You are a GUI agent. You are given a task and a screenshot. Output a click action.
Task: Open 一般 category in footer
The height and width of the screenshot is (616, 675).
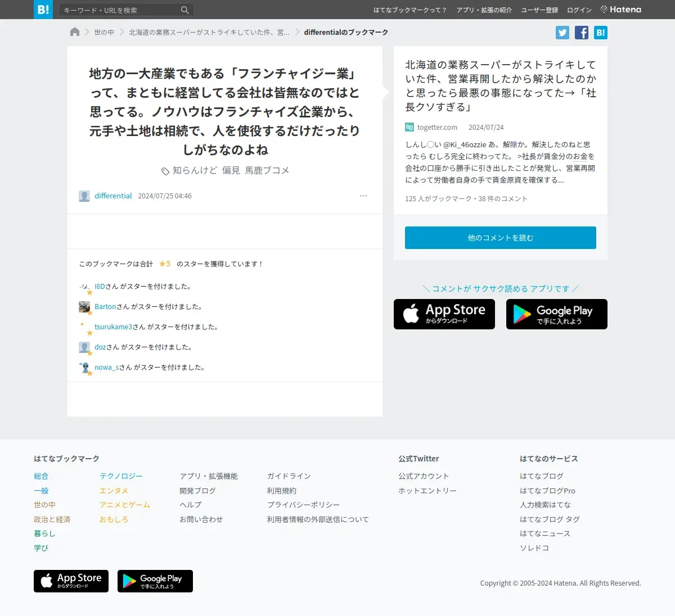[41, 491]
